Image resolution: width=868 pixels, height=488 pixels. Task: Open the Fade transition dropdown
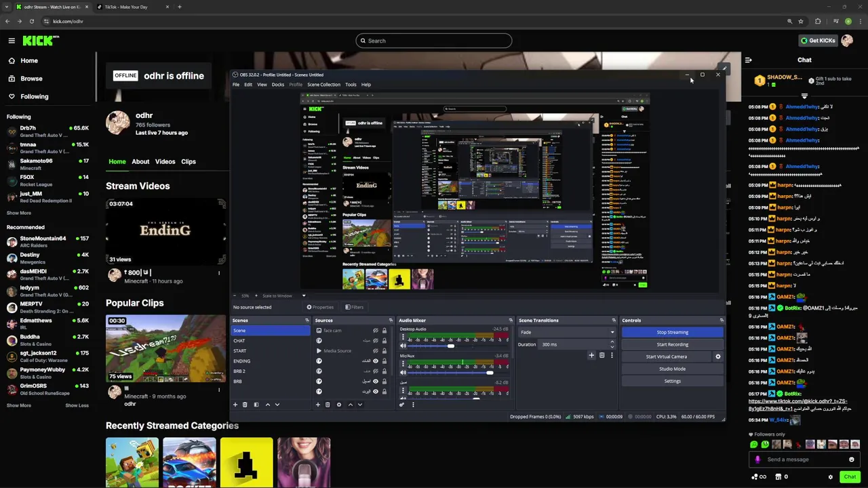568,332
